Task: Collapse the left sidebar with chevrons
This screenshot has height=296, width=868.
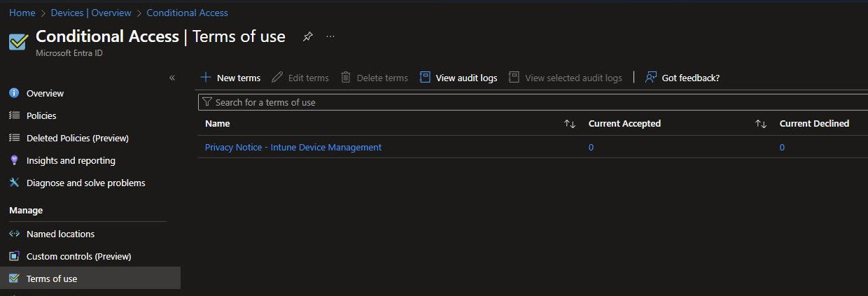Action: [172, 78]
